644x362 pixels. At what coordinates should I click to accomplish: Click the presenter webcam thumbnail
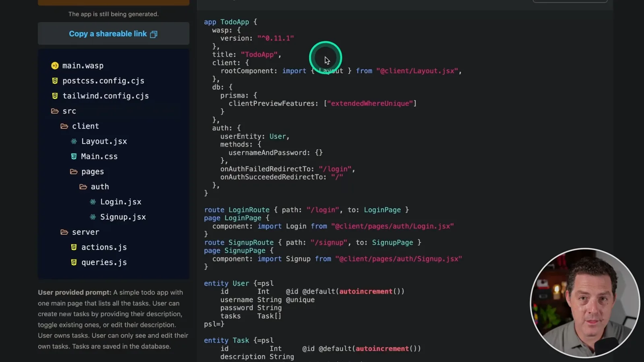(585, 303)
